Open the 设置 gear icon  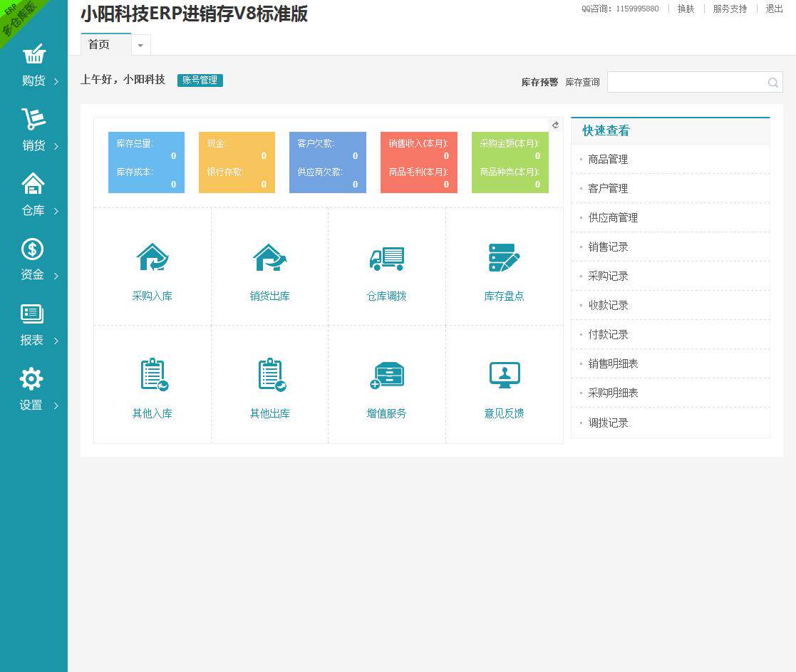[x=31, y=378]
